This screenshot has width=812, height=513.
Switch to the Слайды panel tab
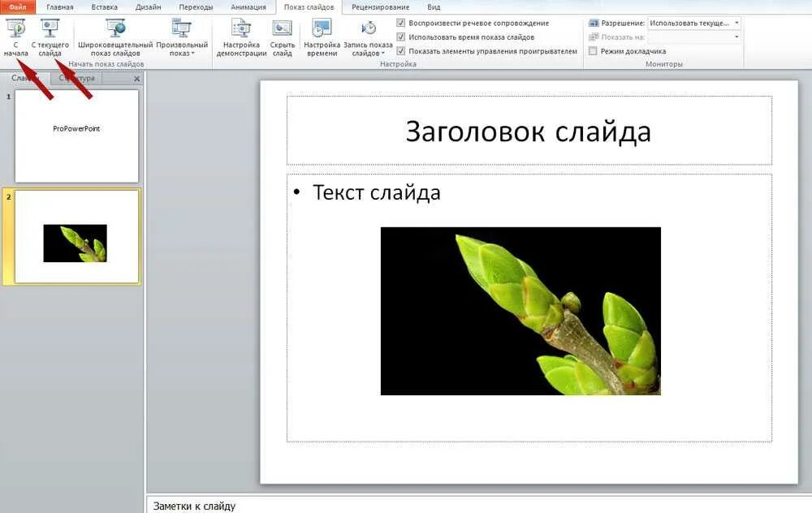pyautogui.click(x=25, y=78)
